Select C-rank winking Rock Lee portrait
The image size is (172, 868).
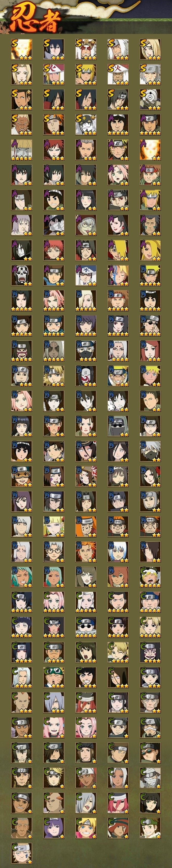coord(86,677)
